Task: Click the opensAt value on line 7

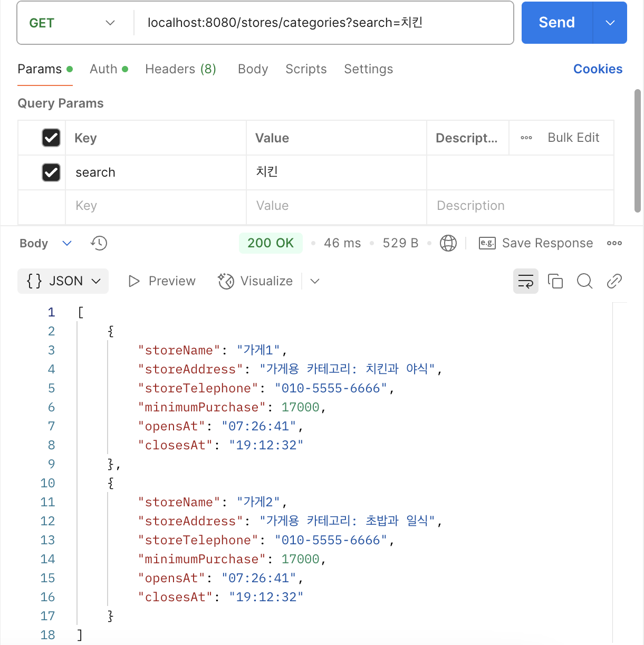Action: tap(259, 426)
